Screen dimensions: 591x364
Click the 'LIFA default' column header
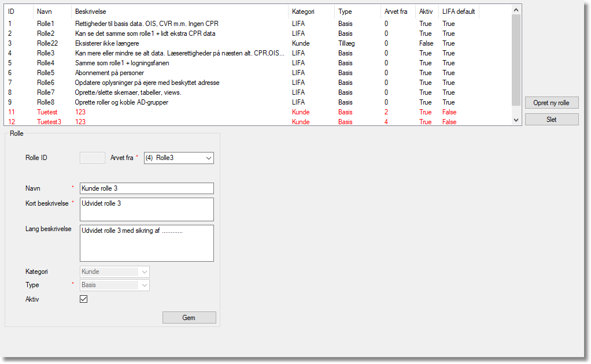click(x=459, y=12)
